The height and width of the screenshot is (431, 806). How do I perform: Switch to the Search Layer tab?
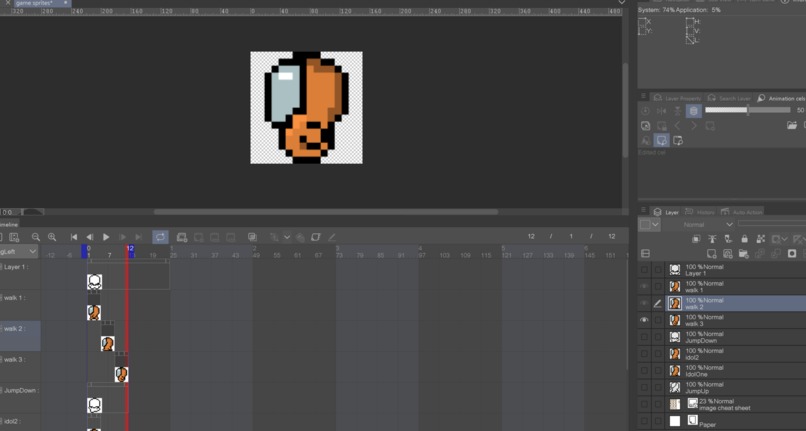coord(729,98)
